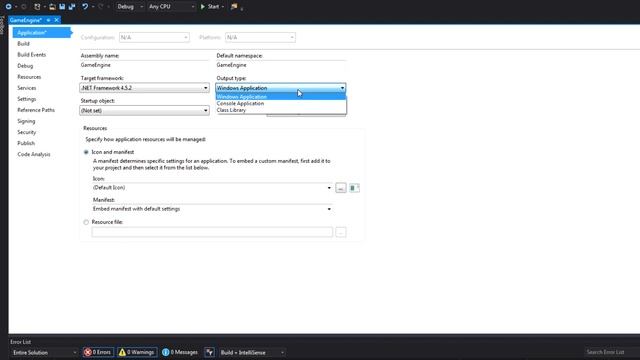Open the Signing properties page
640x360 pixels.
coord(26,121)
